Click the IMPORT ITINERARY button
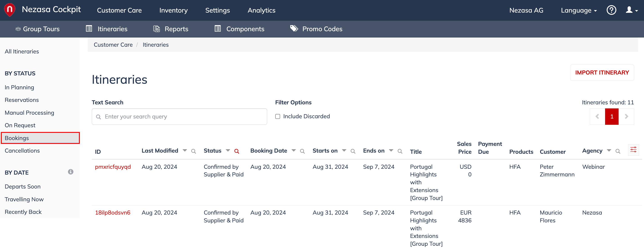Screen dimensions: 644x250 click(602, 73)
